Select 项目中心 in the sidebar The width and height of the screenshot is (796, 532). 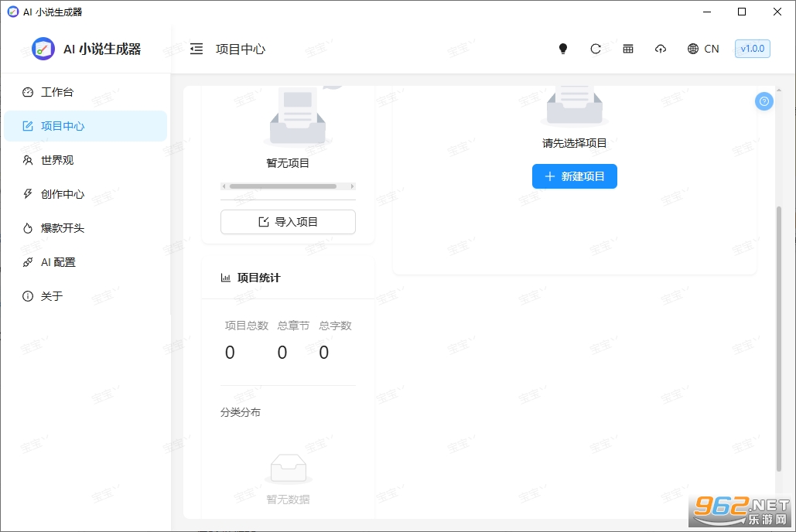pos(85,126)
